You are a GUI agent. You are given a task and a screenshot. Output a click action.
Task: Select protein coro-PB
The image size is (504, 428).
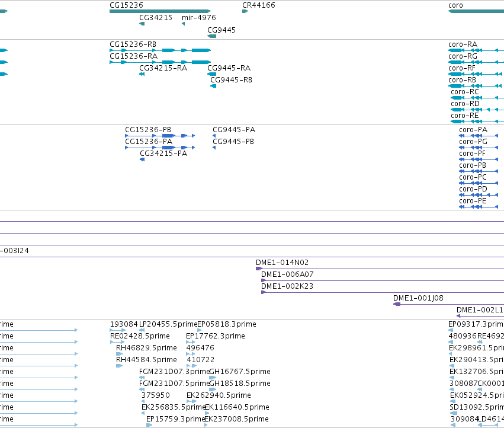click(x=473, y=166)
